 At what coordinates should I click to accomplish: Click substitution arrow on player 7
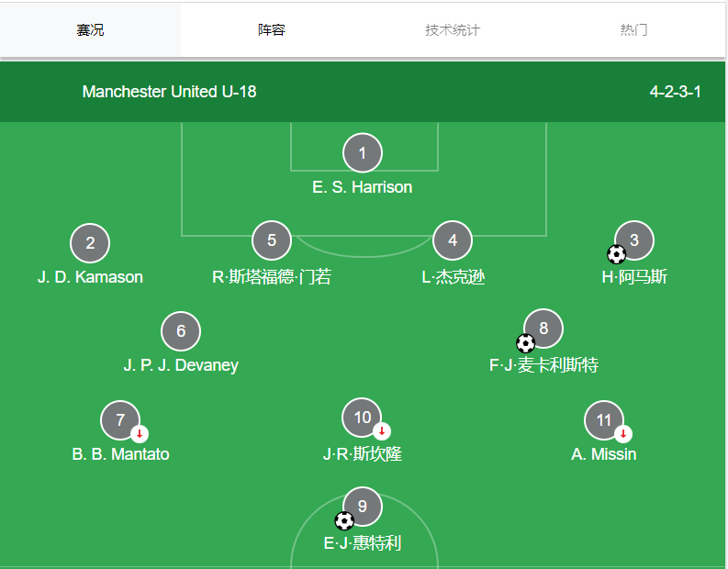(139, 433)
